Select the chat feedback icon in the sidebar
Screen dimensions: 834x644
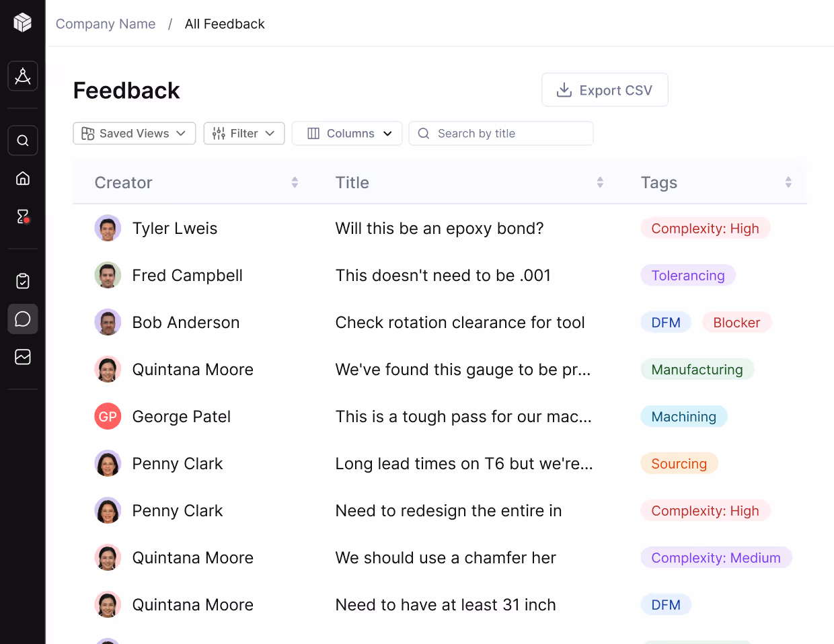coord(22,319)
